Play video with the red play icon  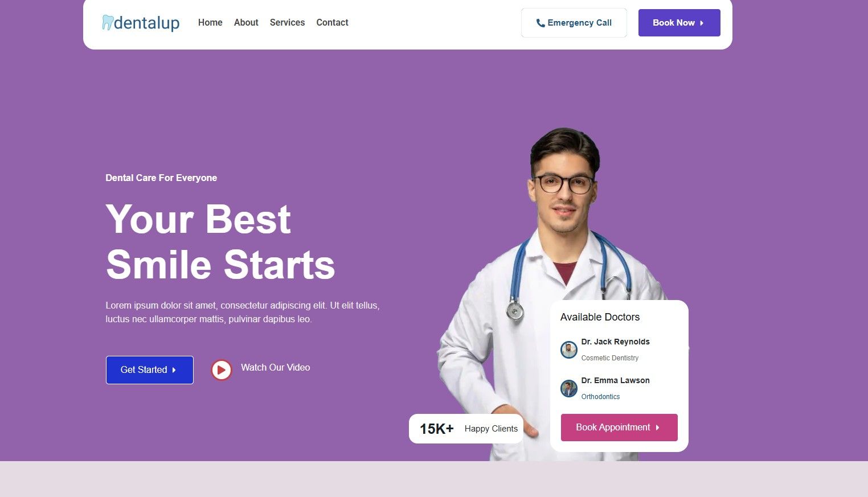tap(222, 370)
